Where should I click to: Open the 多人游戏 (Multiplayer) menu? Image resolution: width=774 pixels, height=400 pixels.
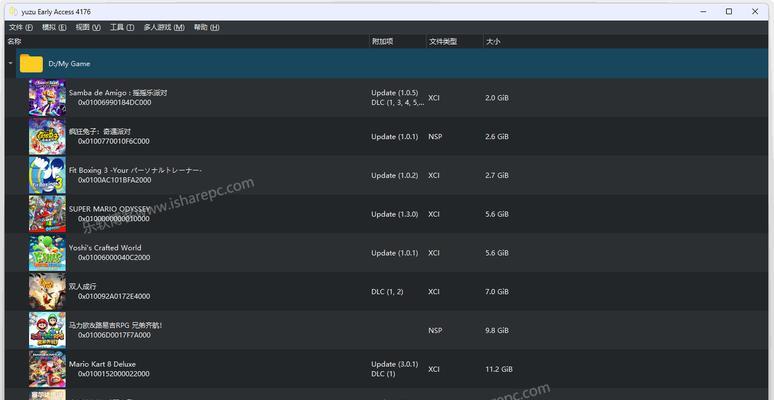164,28
